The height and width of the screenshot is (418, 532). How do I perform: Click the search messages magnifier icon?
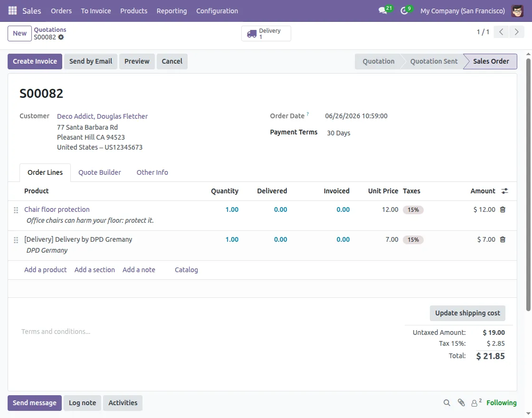click(447, 403)
